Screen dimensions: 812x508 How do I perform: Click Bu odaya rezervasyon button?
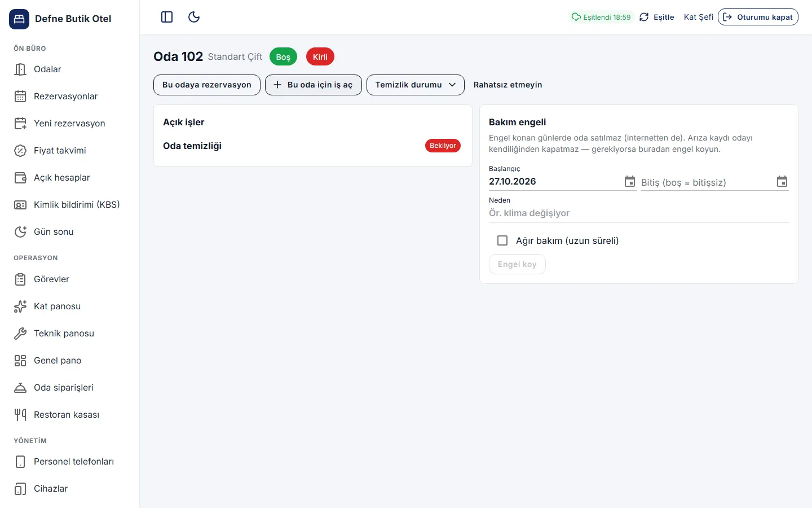point(207,85)
